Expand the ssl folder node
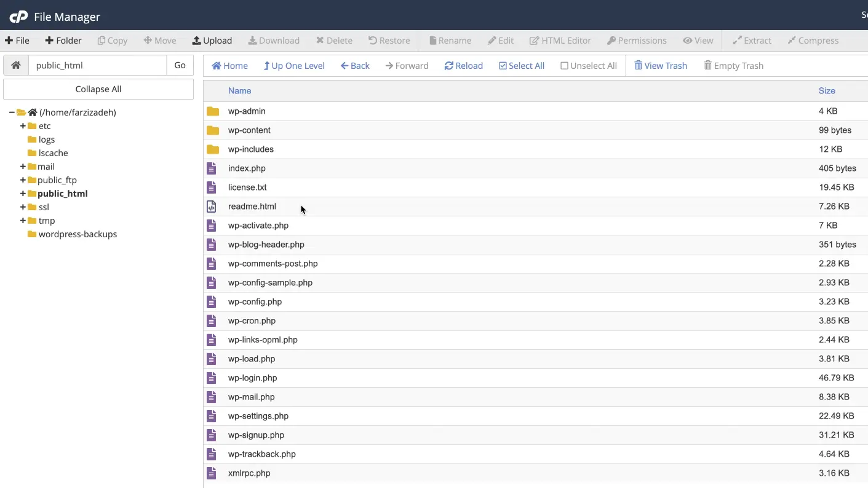Screen dimensions: 868x488 [23, 207]
